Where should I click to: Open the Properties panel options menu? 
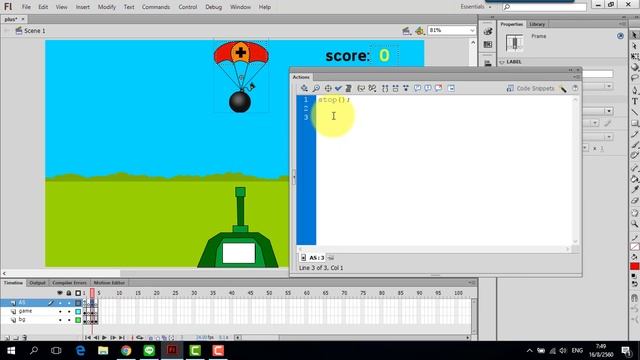(623, 24)
